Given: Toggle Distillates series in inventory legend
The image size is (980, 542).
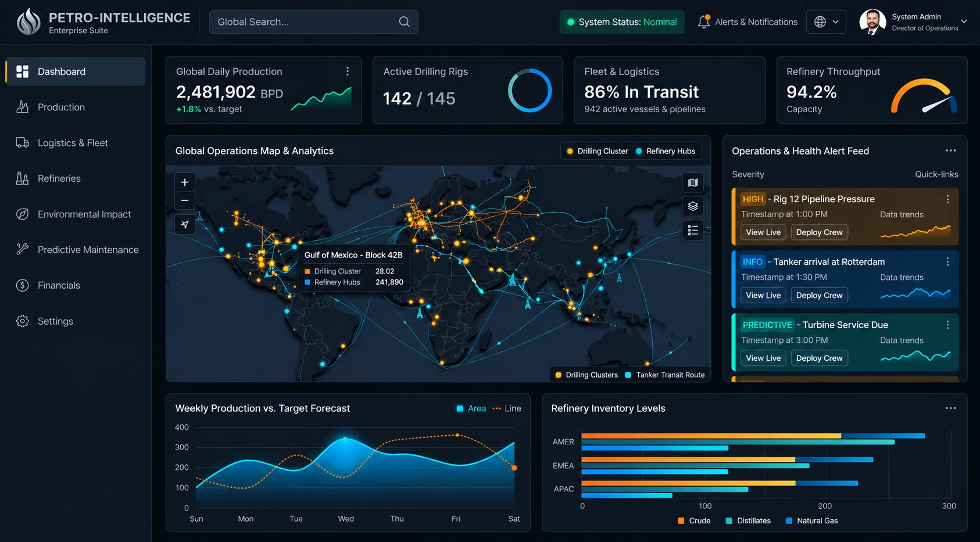Looking at the screenshot, I should 748,521.
